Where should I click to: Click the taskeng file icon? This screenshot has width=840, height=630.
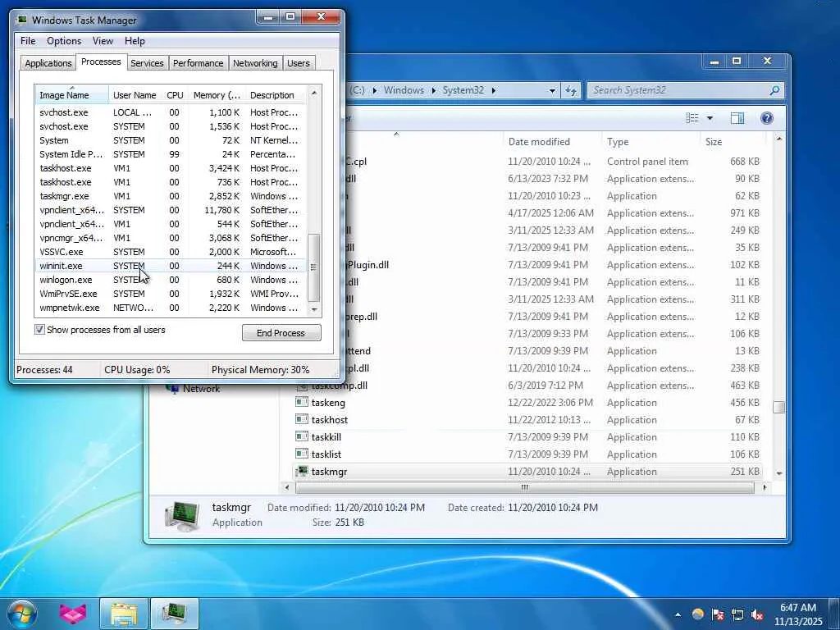click(x=302, y=402)
